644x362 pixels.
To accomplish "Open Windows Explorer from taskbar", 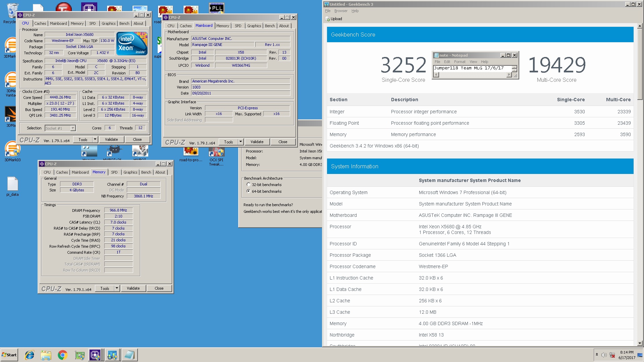I will [46, 355].
